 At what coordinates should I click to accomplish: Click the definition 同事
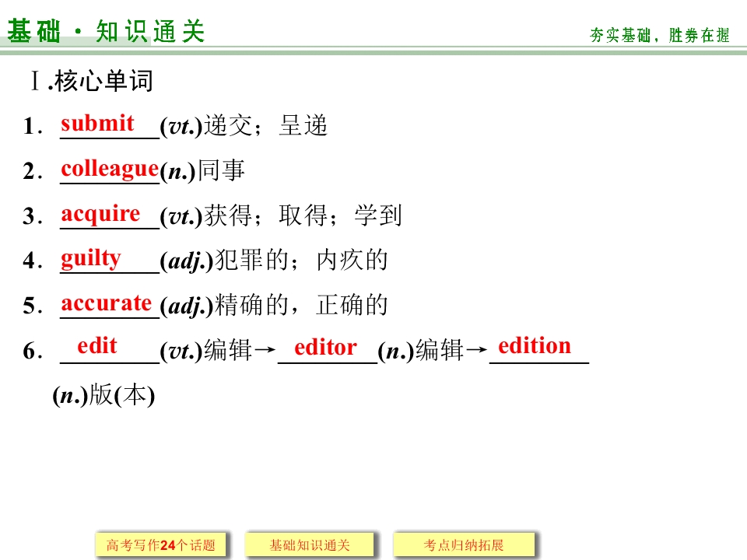(x=222, y=170)
